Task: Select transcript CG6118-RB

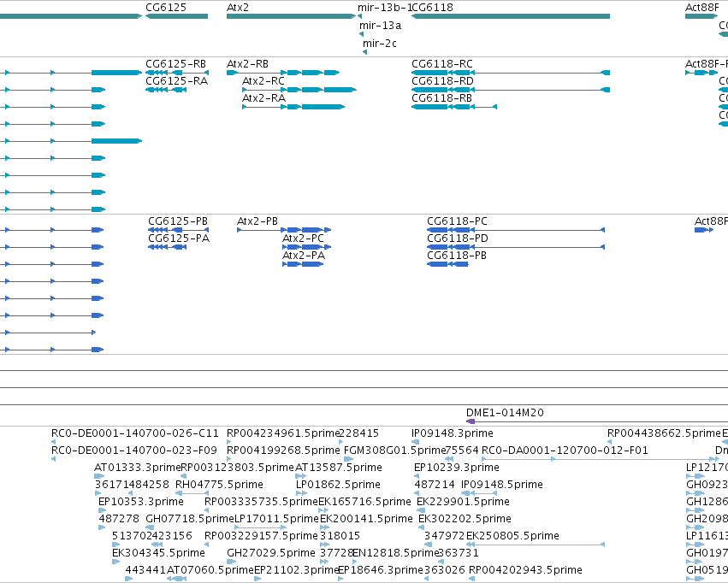Action: pos(454,107)
